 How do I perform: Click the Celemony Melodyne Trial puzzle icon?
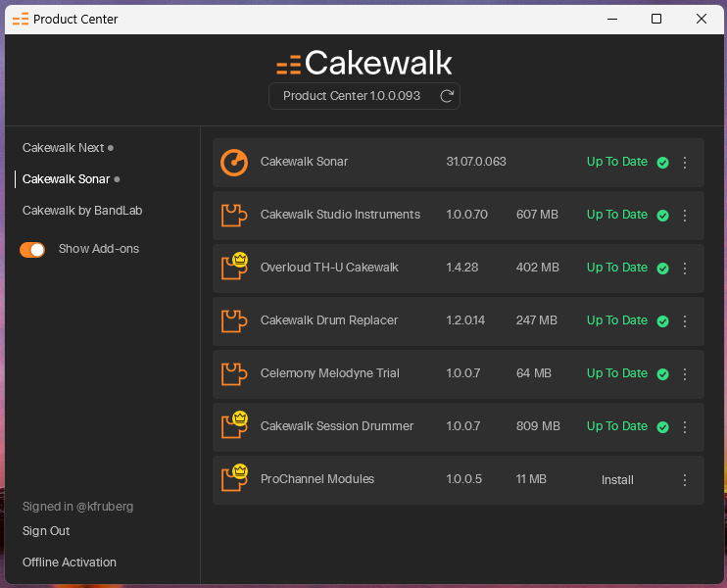pyautogui.click(x=234, y=373)
